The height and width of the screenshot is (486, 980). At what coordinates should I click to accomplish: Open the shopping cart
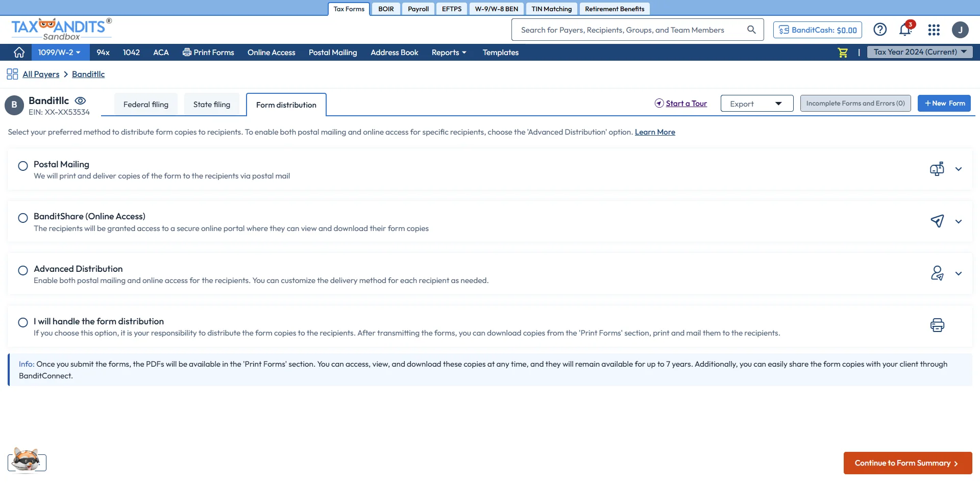coord(842,52)
